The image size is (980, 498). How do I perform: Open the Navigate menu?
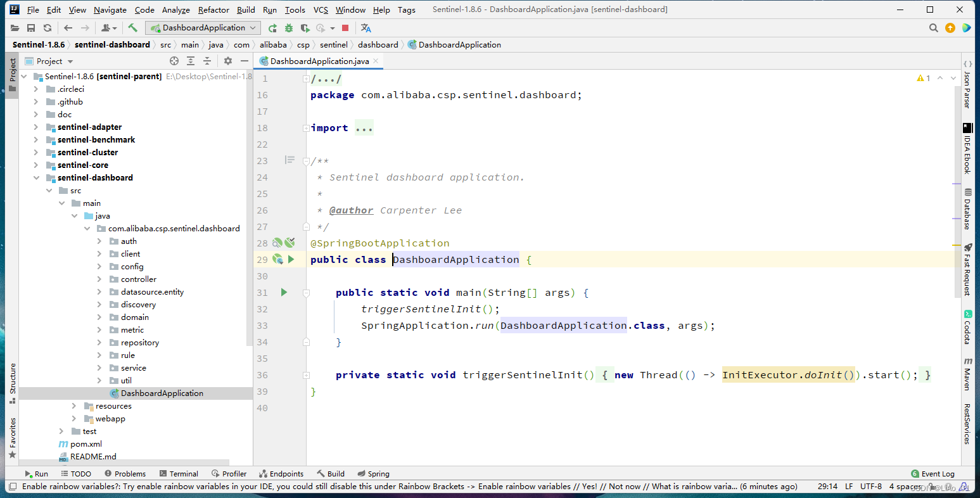click(x=110, y=10)
